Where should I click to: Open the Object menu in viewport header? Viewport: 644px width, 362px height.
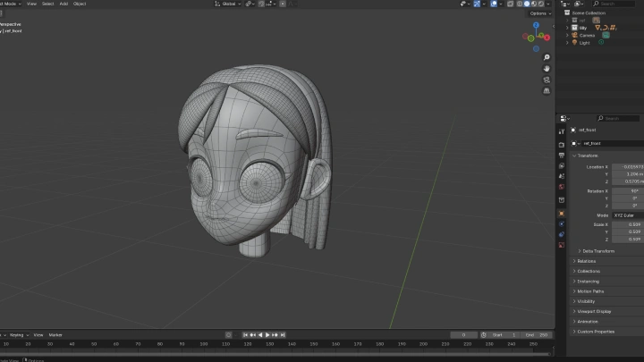pyautogui.click(x=80, y=4)
